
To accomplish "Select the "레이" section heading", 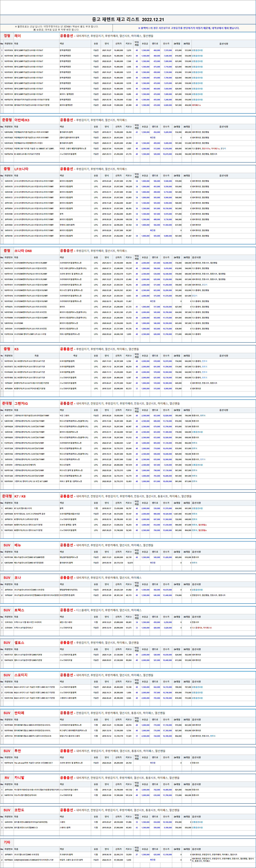I will pyautogui.click(x=18, y=36).
